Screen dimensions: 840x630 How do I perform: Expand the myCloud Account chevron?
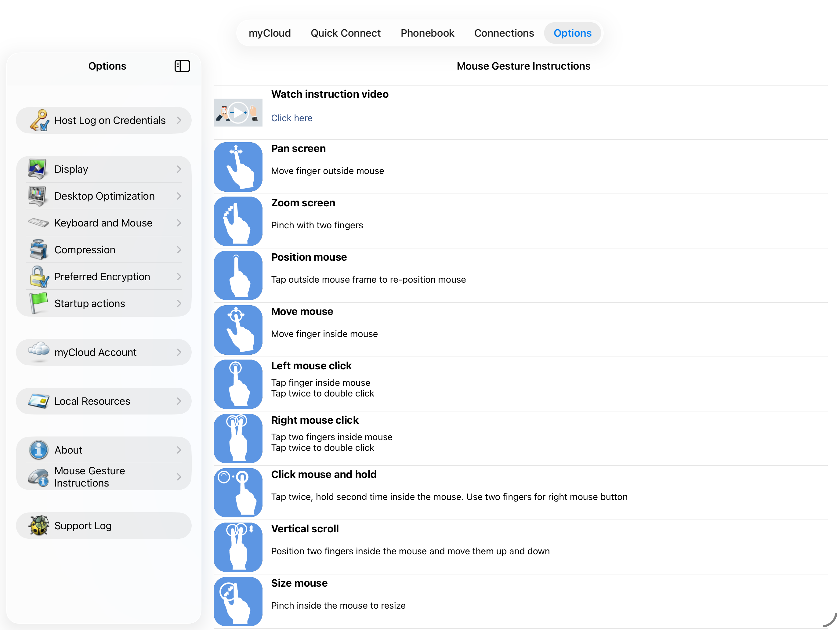tap(179, 352)
